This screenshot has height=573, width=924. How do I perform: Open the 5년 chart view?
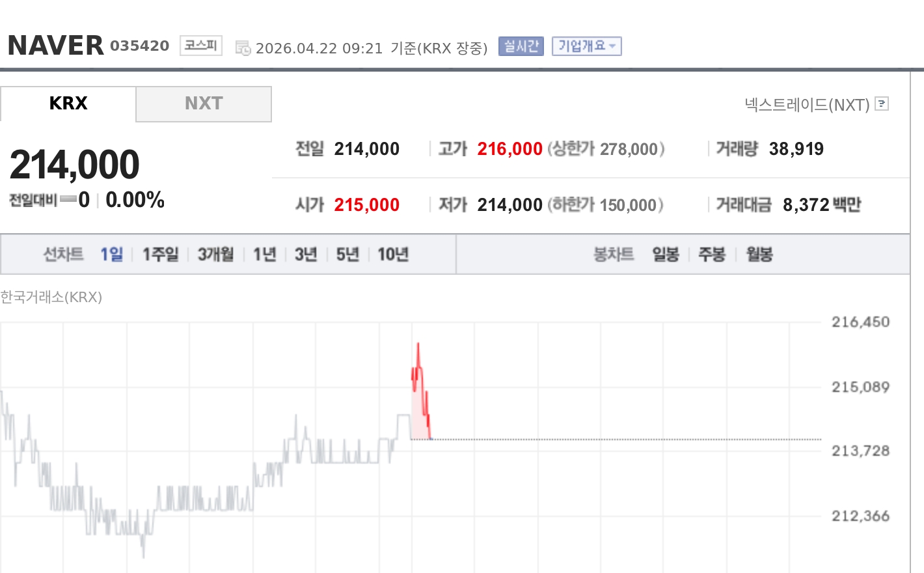coord(347,255)
